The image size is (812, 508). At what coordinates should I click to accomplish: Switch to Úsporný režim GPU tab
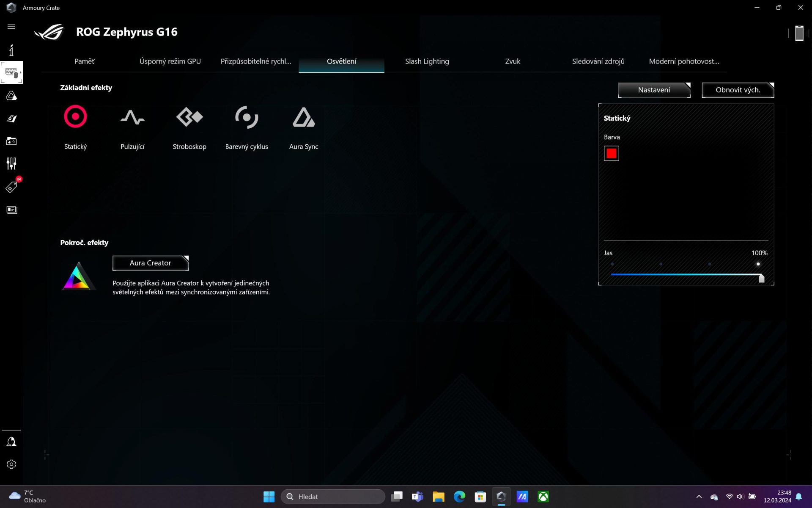pos(170,61)
